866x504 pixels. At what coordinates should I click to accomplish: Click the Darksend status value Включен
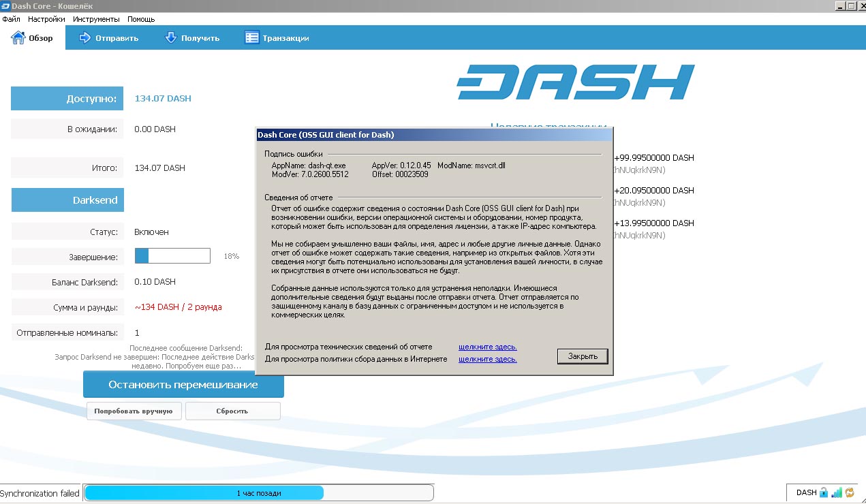click(x=151, y=232)
